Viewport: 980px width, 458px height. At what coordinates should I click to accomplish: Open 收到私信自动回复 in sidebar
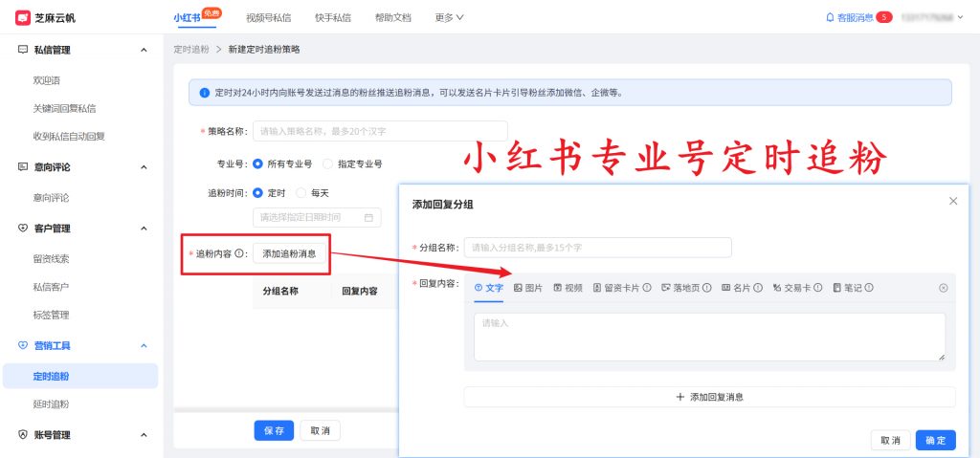tap(69, 136)
